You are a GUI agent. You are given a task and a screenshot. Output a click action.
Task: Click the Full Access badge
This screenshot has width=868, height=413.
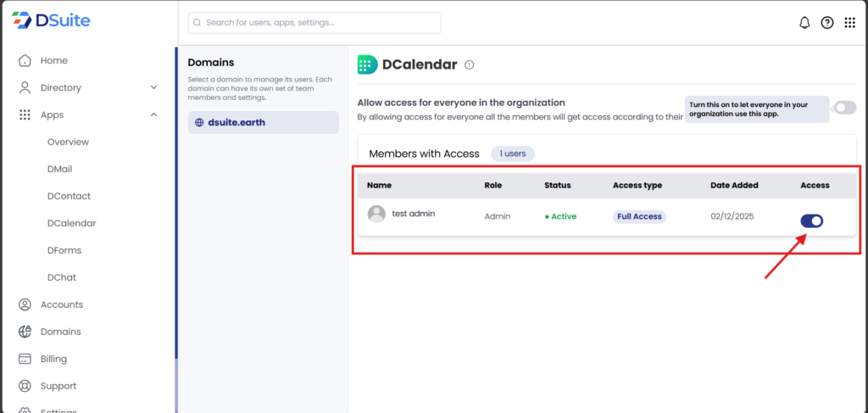pos(639,216)
